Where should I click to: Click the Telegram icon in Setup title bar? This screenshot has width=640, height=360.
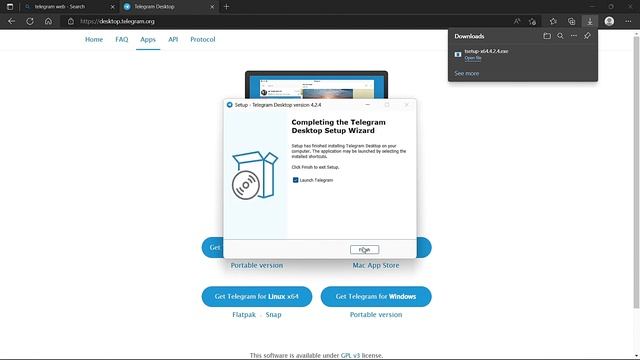click(x=229, y=105)
